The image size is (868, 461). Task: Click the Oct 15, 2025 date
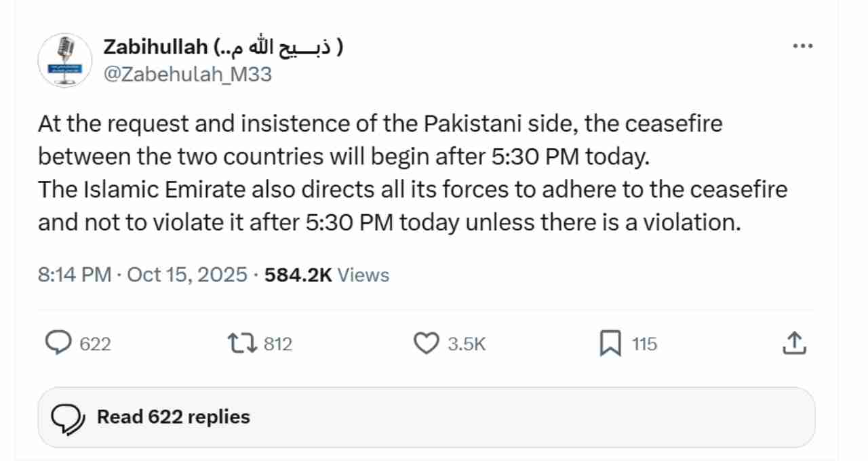click(x=187, y=275)
